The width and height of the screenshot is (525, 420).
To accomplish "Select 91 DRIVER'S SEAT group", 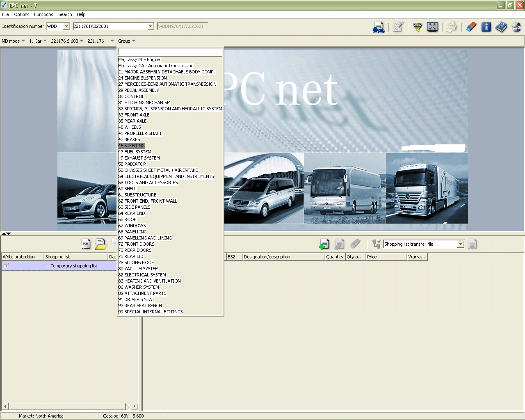I will [x=136, y=299].
